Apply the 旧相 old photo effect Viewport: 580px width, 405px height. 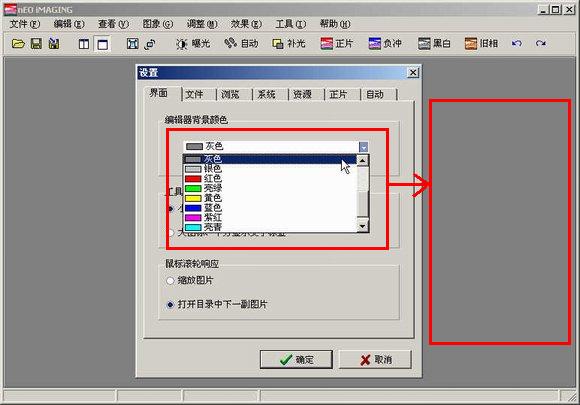pos(481,44)
